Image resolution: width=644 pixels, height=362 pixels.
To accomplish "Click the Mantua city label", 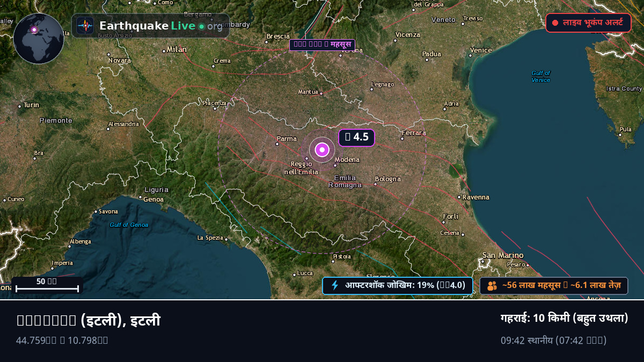I will tap(309, 92).
